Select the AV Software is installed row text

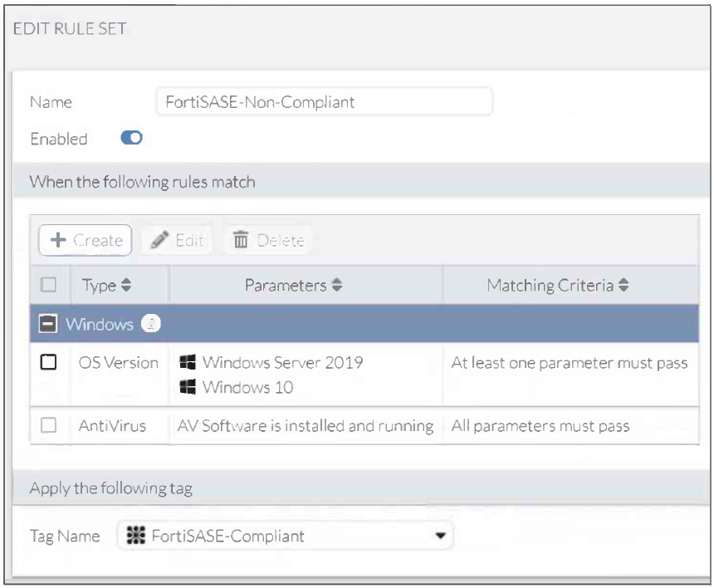click(x=306, y=426)
